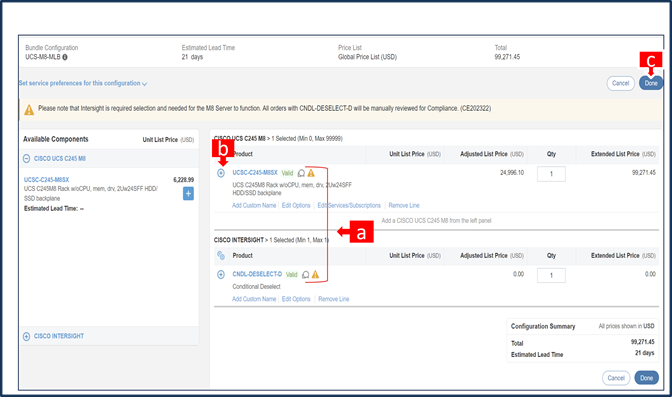Confirm with the top Done button

click(651, 83)
